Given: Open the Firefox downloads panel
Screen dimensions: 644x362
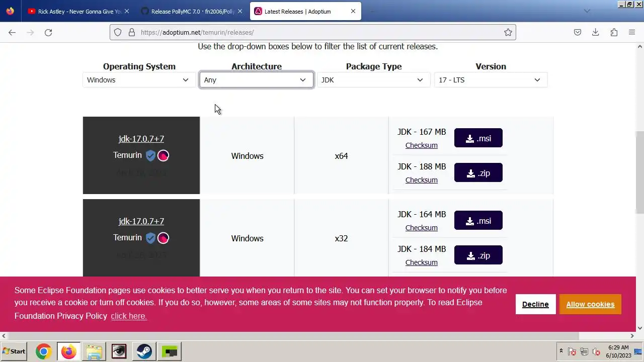Looking at the screenshot, I should (596, 32).
